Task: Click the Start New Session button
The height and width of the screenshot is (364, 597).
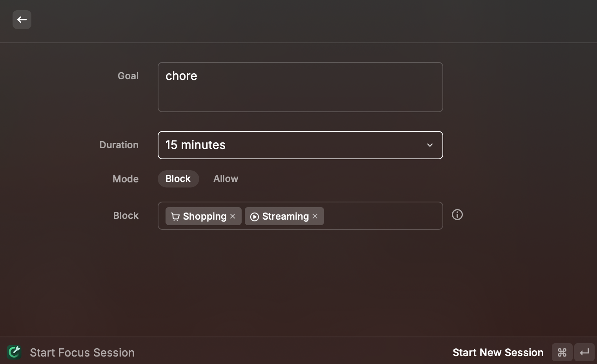Action: (498, 352)
